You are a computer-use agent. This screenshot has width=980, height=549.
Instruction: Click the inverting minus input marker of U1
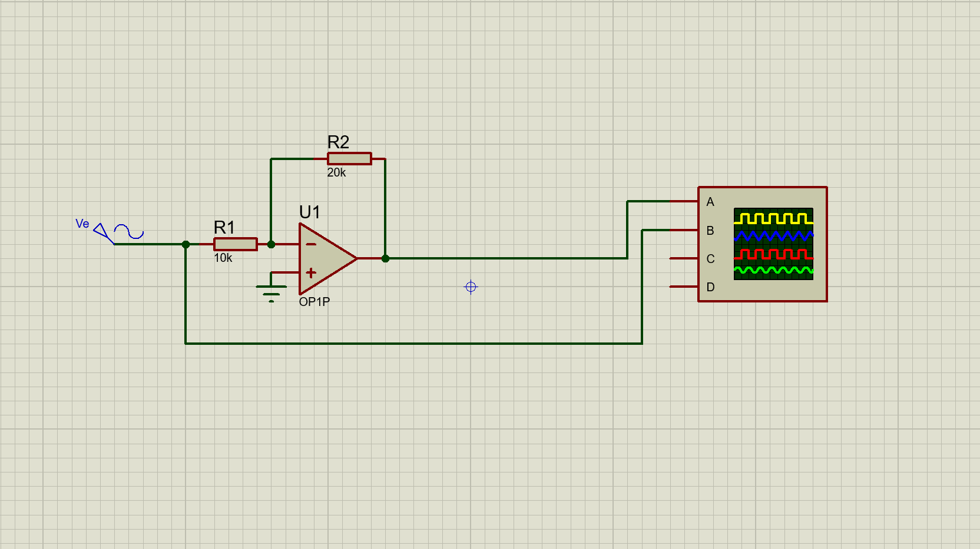310,243
